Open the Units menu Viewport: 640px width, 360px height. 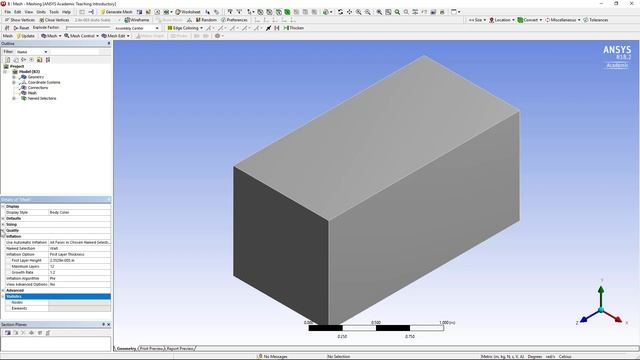[x=41, y=12]
